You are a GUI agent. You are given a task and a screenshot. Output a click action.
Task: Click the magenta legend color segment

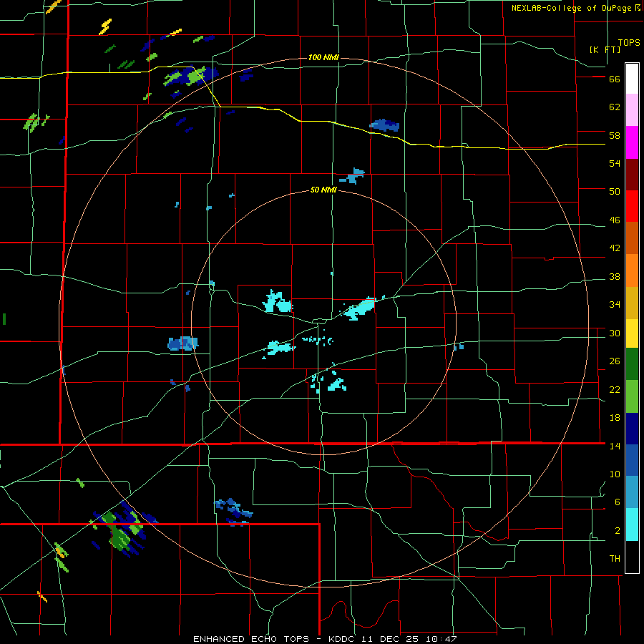pos(632,142)
